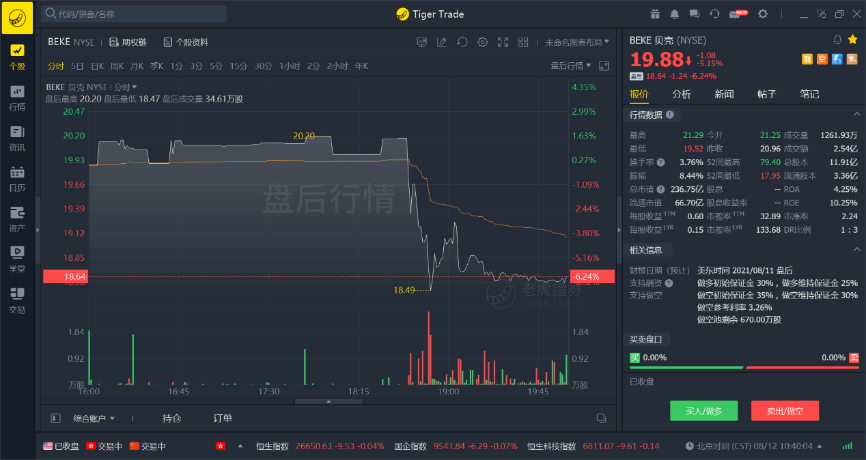The image size is (866, 460).
Task: Click the orange 空 short-selling badge
Action: (822, 59)
